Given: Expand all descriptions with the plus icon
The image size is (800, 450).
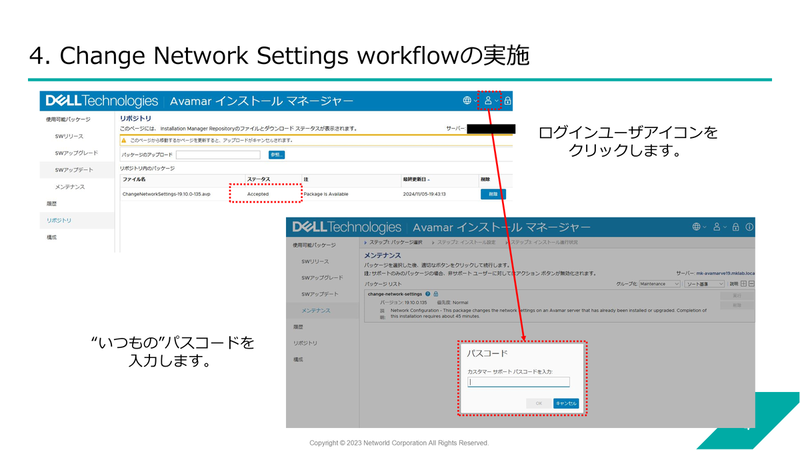Looking at the screenshot, I should point(744,284).
